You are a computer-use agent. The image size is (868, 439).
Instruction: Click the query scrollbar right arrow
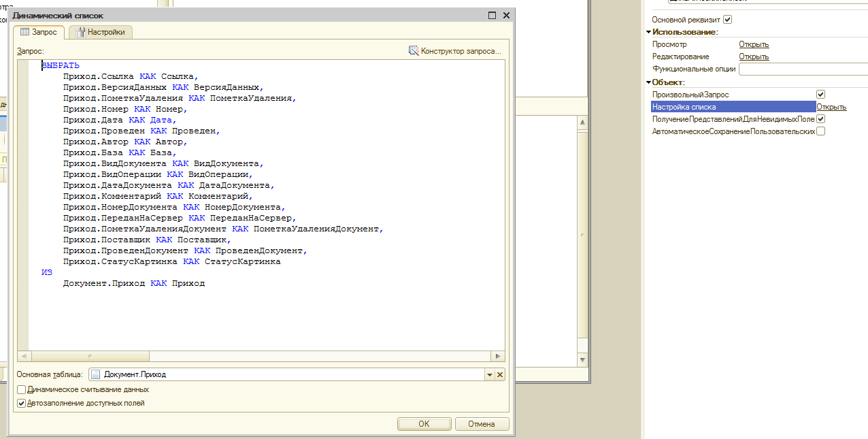coord(499,356)
